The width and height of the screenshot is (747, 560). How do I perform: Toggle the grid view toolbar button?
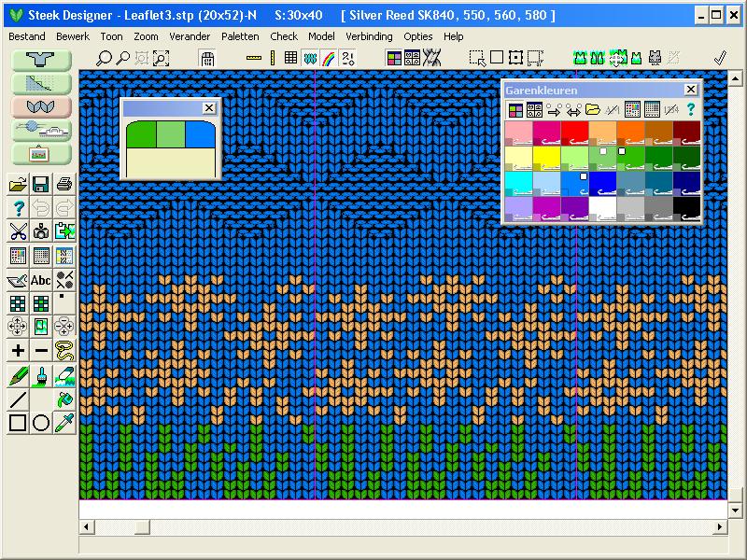coord(290,58)
